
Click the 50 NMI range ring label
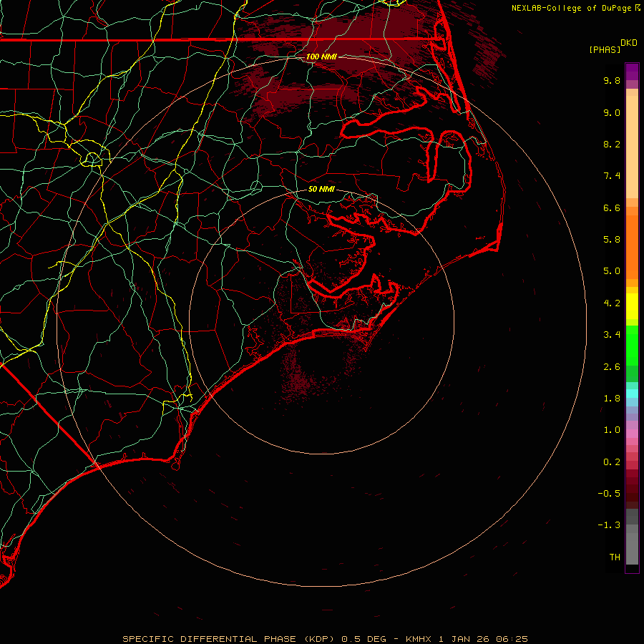[x=321, y=189]
